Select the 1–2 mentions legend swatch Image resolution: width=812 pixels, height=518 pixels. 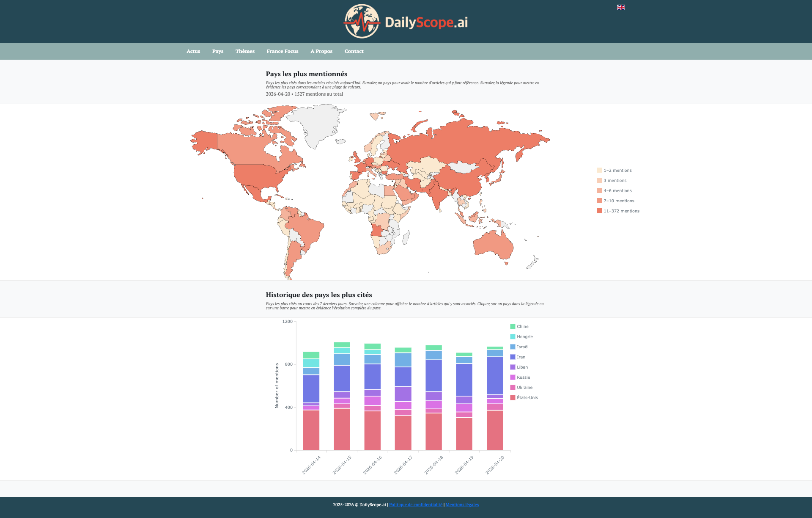point(599,170)
